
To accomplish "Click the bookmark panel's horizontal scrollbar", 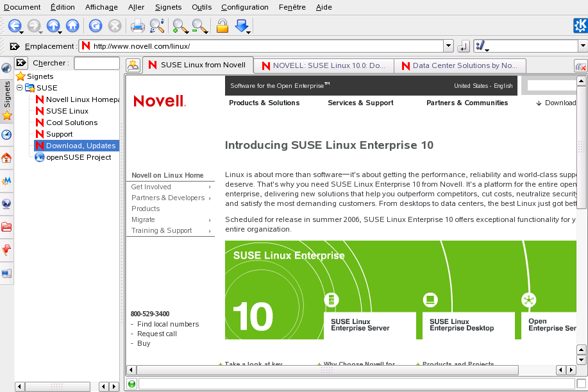I will 57,386.
